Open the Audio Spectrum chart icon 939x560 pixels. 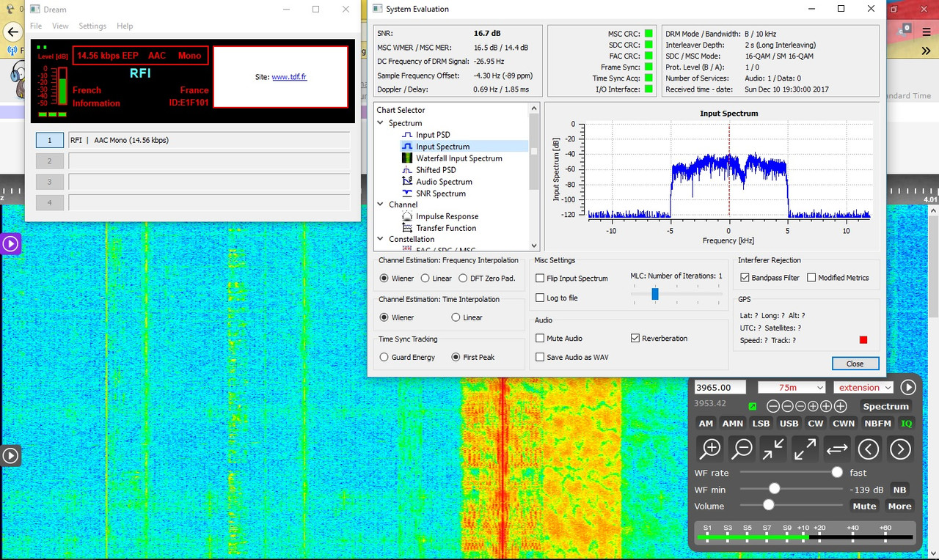click(x=407, y=182)
